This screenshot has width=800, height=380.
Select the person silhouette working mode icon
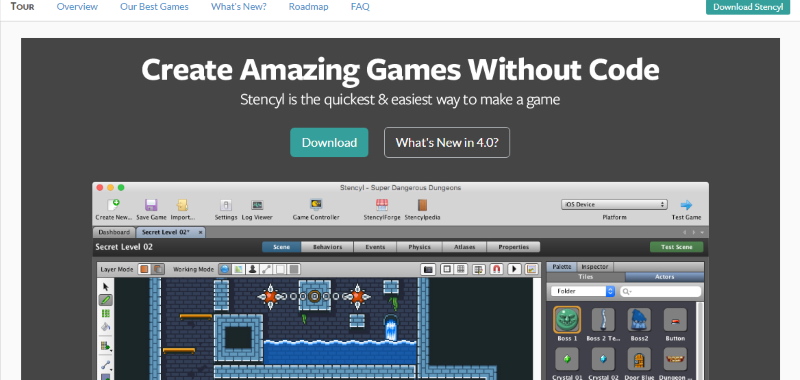[x=252, y=269]
